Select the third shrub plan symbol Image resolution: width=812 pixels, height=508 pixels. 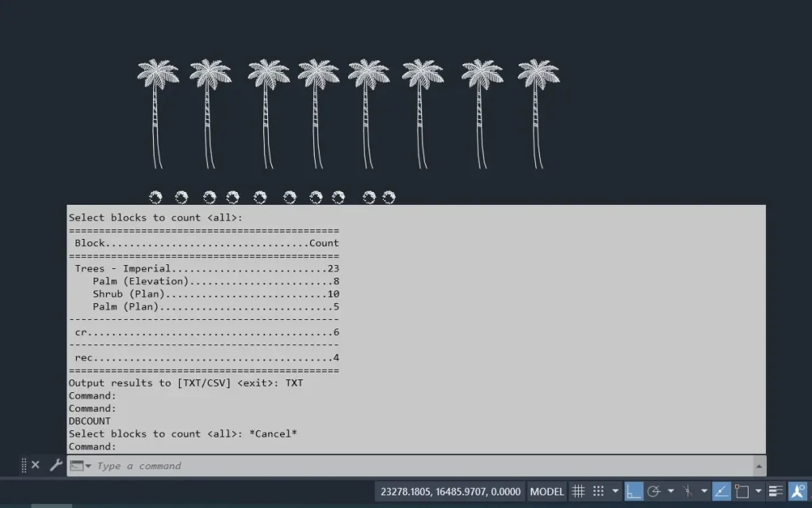coord(209,197)
